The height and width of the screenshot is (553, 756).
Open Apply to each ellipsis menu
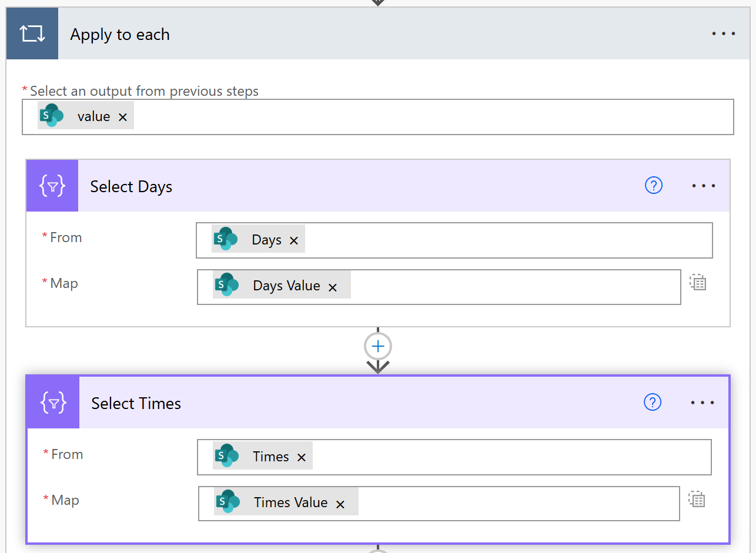(x=723, y=34)
